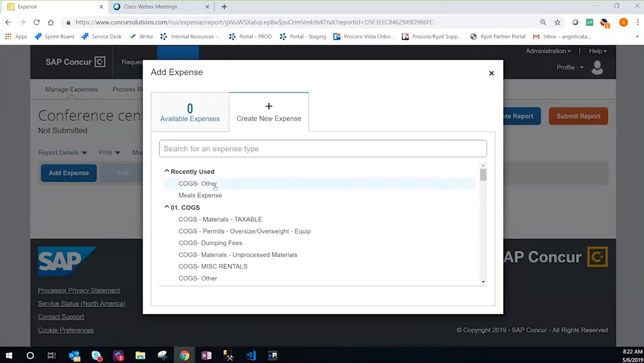This screenshot has width=644, height=363.
Task: Open Slack from the taskbar
Action: click(x=118, y=355)
